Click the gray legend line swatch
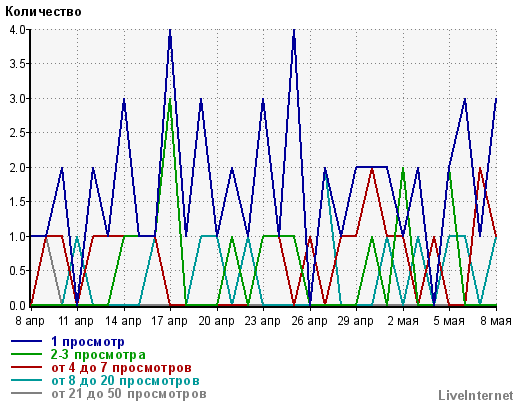This screenshot has height=405, width=520. [x=26, y=393]
